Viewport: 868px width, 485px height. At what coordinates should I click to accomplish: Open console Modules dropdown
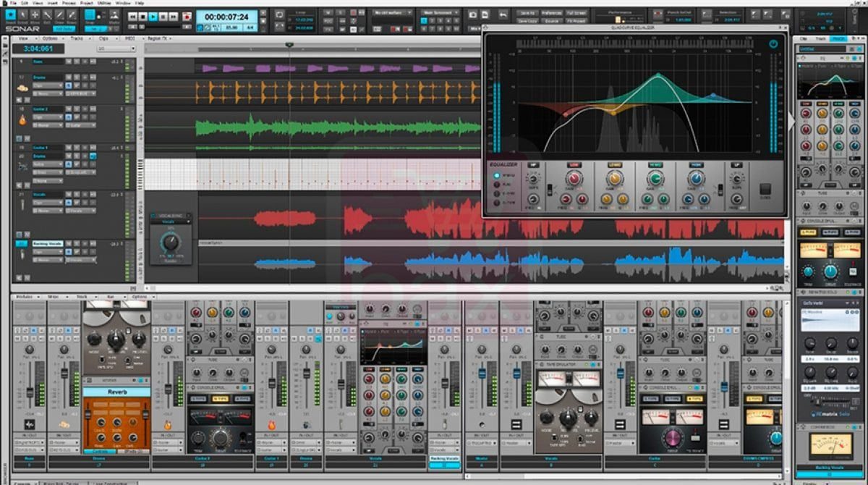click(27, 297)
